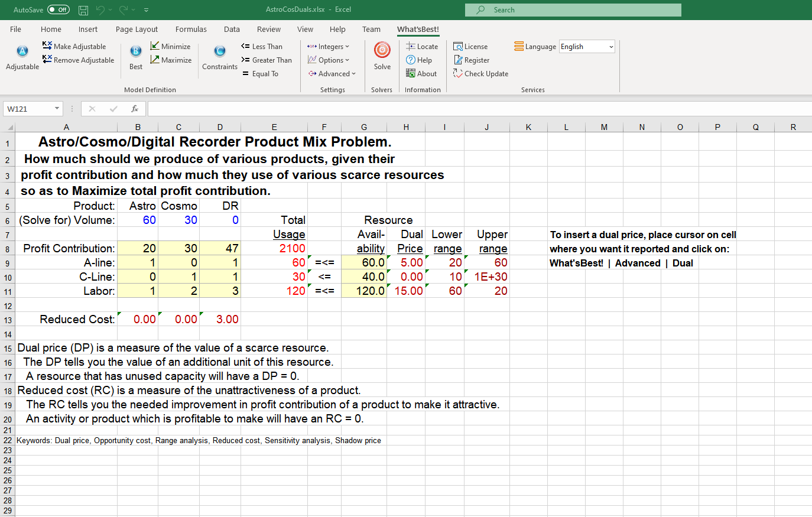Select DR reduced cost cell 3.00
Screen dimensions: 812x517
pos(220,320)
